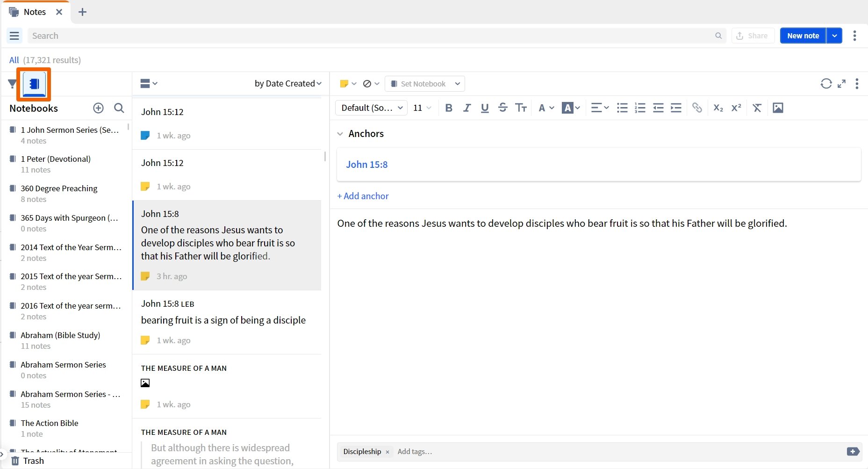The image size is (868, 469).
Task: Open Trash in the sidebar
Action: pyautogui.click(x=28, y=461)
